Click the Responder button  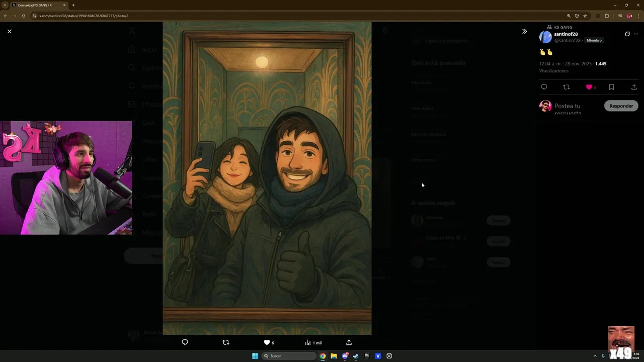click(x=621, y=106)
